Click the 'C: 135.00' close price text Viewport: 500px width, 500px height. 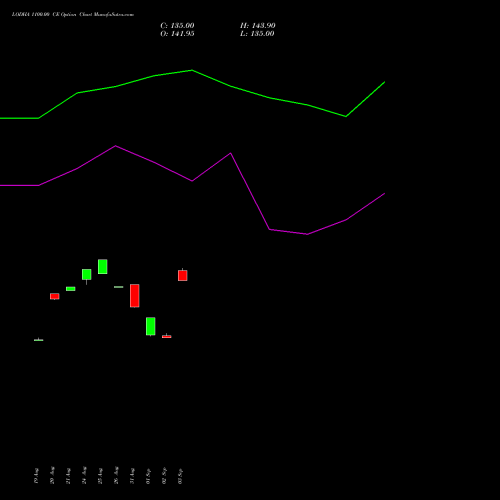(x=177, y=26)
